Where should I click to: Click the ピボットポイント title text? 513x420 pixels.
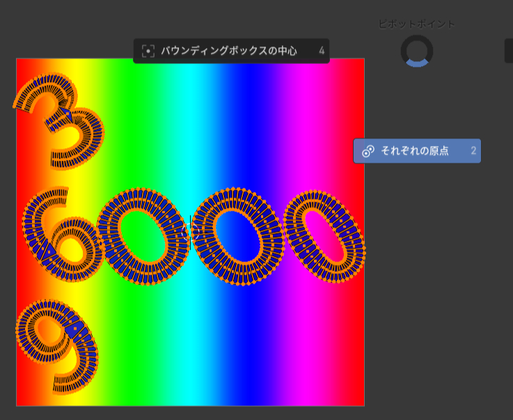click(417, 24)
